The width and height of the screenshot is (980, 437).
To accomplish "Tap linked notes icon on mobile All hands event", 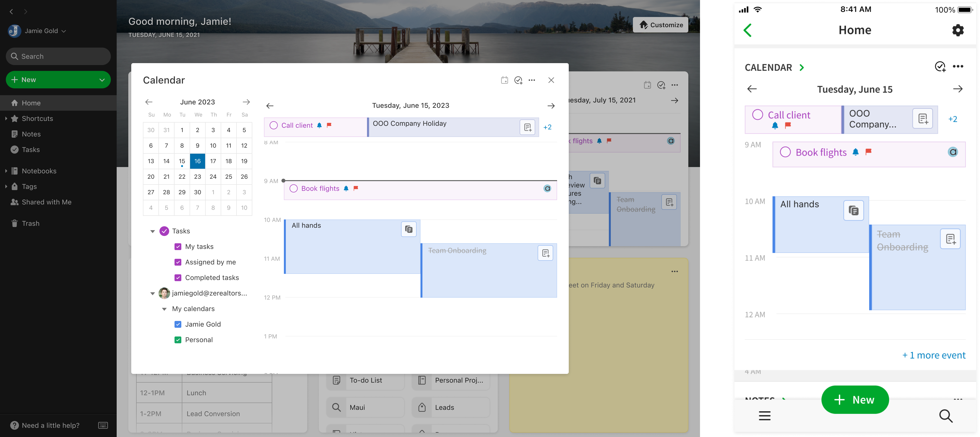I will click(853, 210).
